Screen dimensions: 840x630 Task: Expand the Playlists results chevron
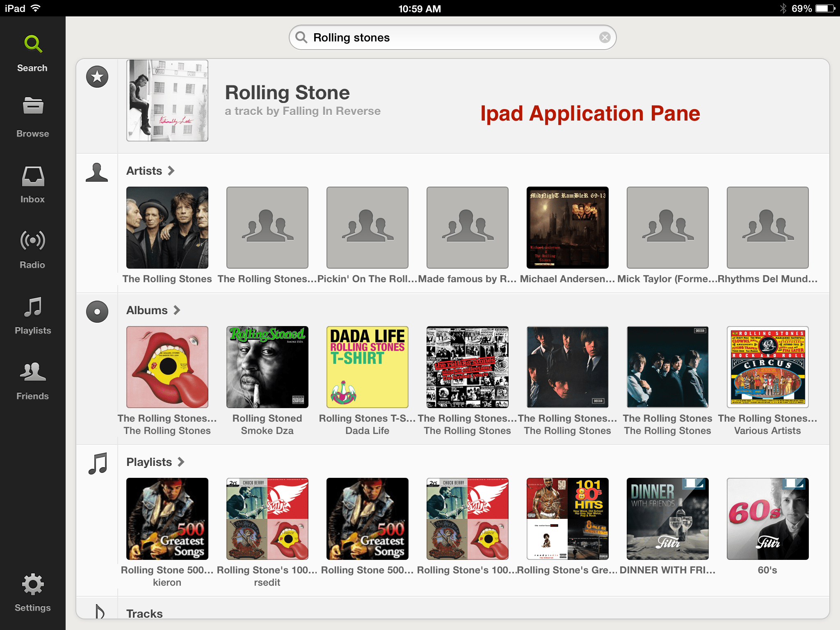coord(181,462)
